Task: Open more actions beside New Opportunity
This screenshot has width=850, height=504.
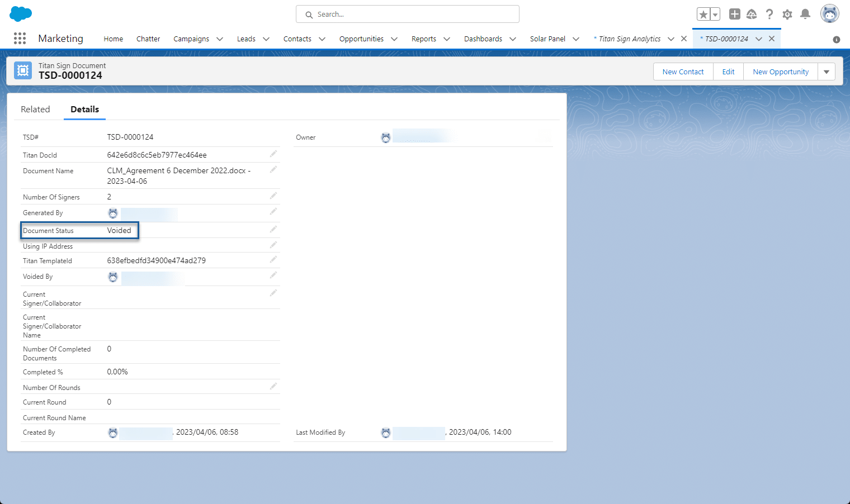Action: 827,72
